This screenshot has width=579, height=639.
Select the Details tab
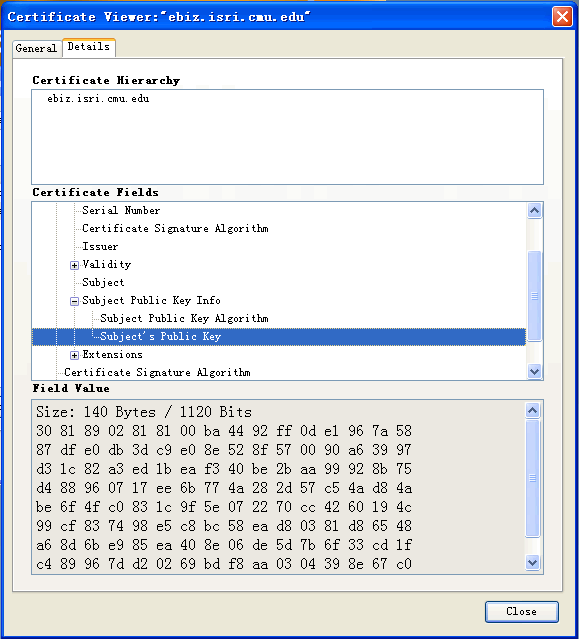click(89, 47)
